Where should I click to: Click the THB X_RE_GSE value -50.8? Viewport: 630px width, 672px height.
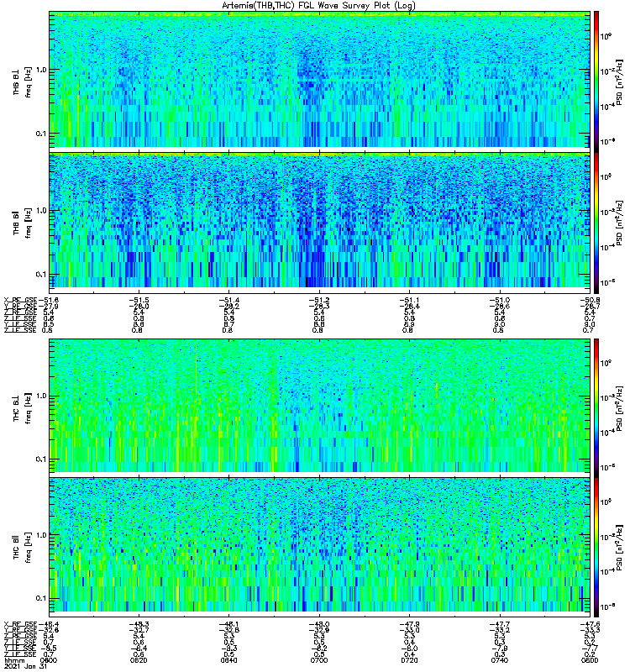[x=590, y=301]
